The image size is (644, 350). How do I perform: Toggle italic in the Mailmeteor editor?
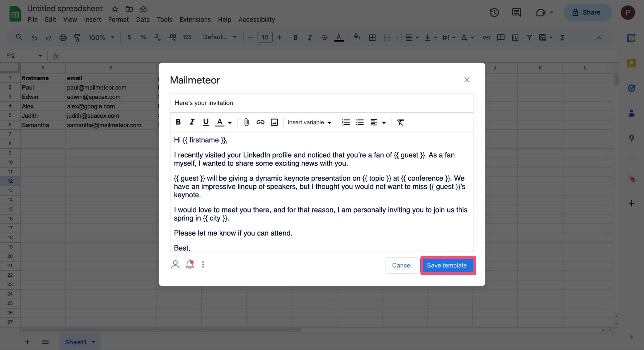192,122
